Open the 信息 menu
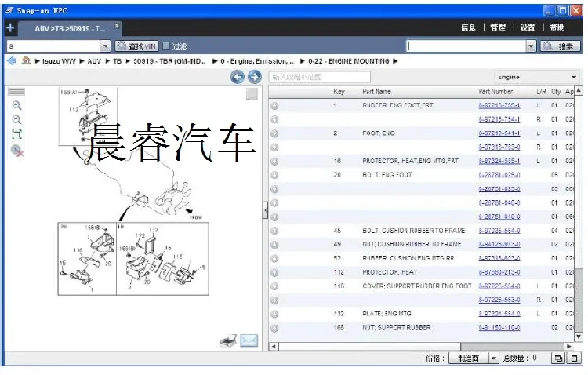The width and height of the screenshot is (588, 375). point(468,27)
